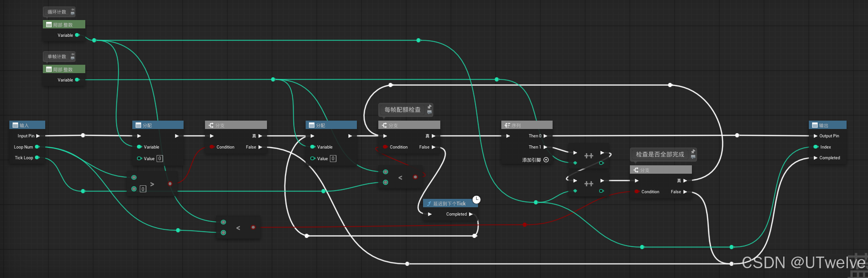Click Completed exec pin on 延迟到下个Tick node
868x278 pixels.
pyautogui.click(x=471, y=214)
